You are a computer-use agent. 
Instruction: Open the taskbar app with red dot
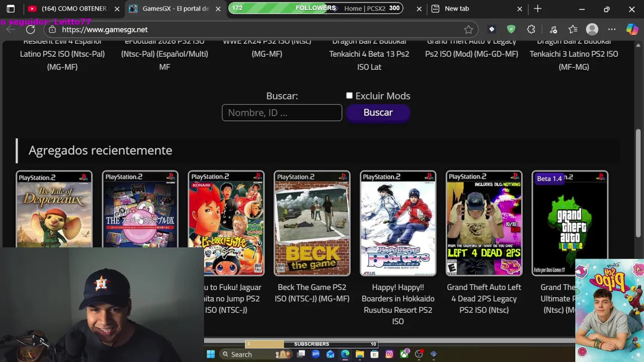pyautogui.click(x=419, y=354)
